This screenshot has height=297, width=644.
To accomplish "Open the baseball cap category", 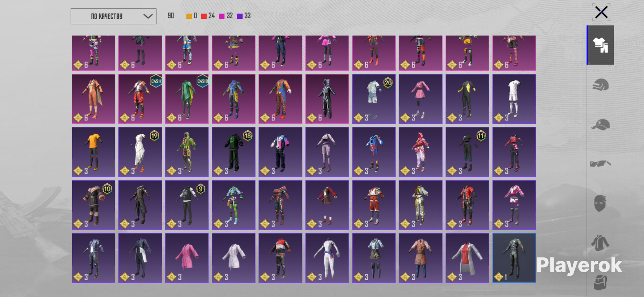I will point(600,124).
